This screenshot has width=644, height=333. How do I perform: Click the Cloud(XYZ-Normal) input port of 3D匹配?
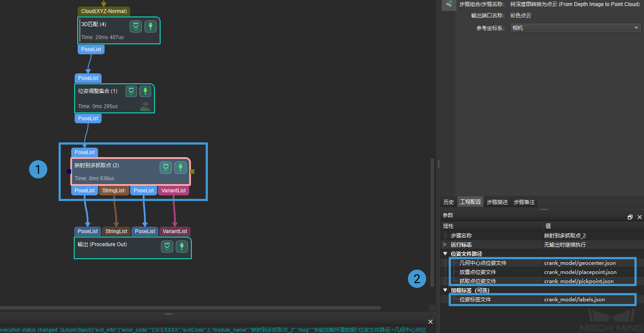[105, 12]
